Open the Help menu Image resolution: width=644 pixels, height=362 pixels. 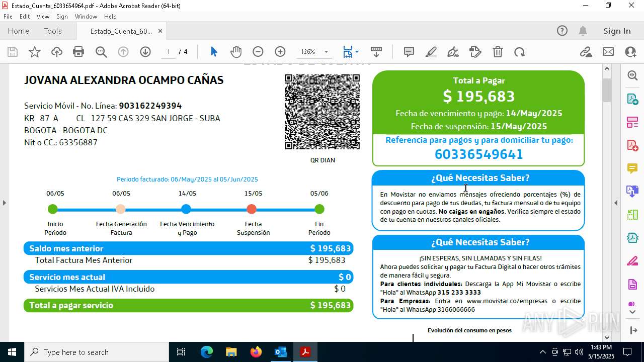click(x=110, y=17)
